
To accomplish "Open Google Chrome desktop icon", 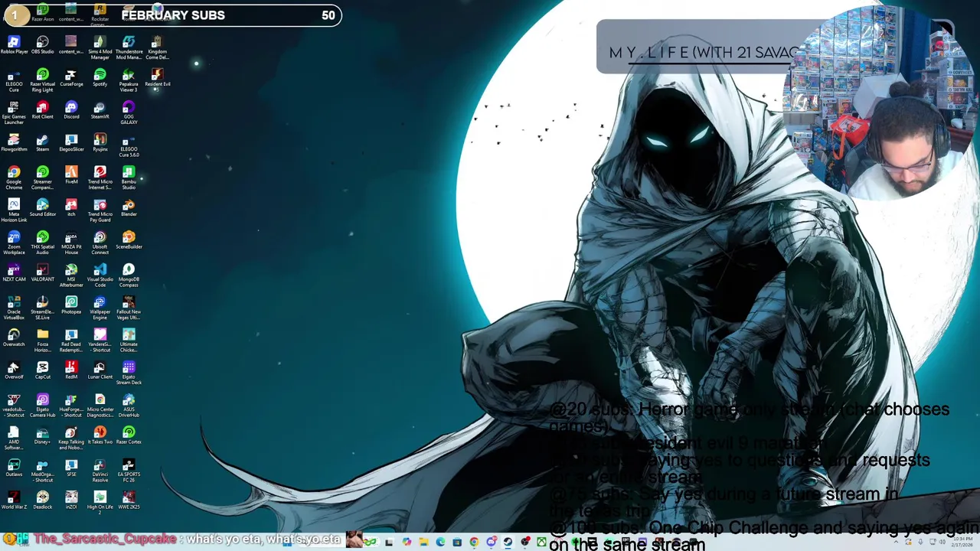I will coord(14,178).
